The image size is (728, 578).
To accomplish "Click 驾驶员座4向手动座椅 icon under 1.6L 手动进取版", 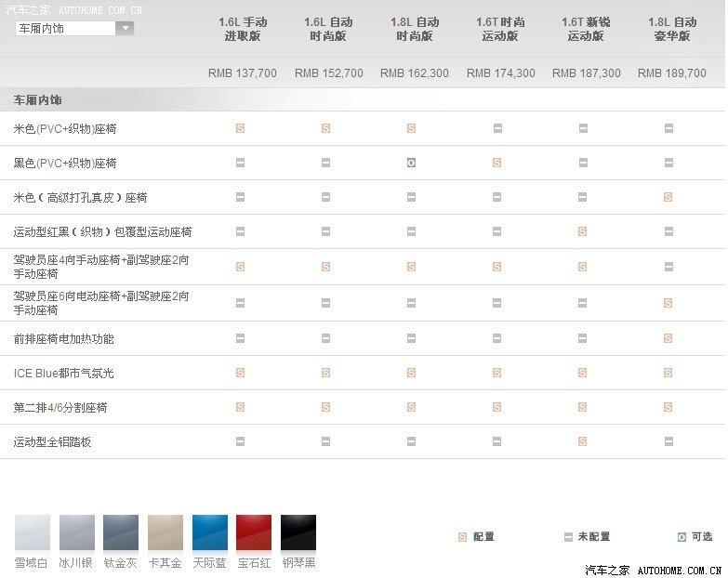I will (240, 267).
